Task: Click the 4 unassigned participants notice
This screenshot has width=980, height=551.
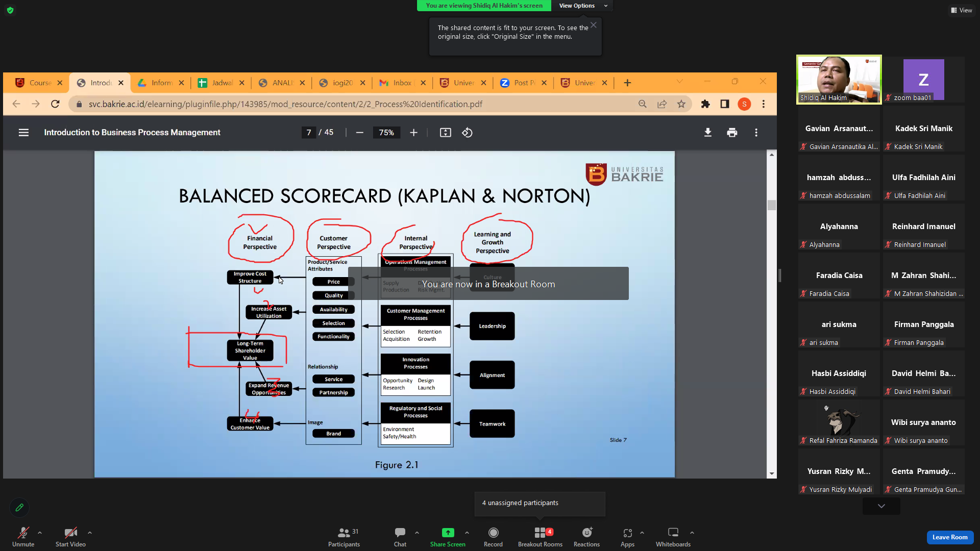Action: pyautogui.click(x=540, y=504)
